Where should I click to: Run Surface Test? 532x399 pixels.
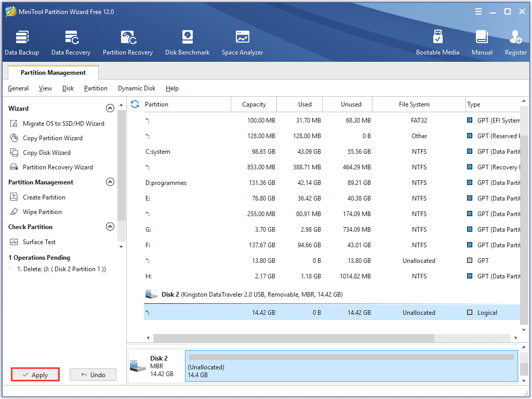pos(39,242)
